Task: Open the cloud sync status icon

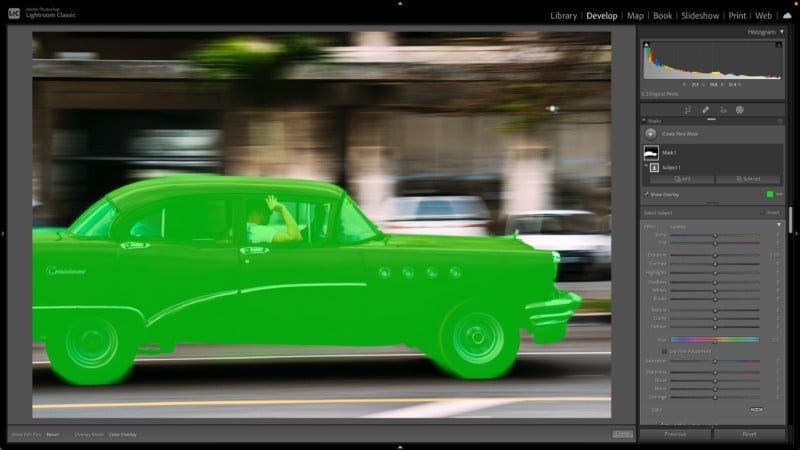Action: (787, 16)
